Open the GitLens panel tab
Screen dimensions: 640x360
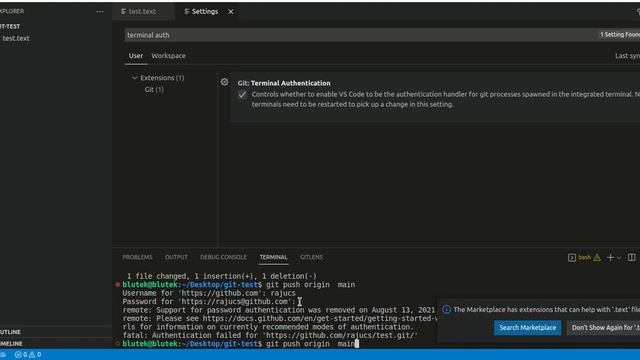tap(311, 257)
